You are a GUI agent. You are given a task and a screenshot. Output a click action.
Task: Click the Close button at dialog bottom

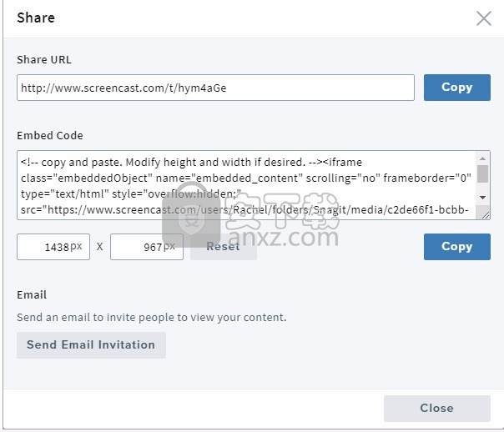coord(436,409)
